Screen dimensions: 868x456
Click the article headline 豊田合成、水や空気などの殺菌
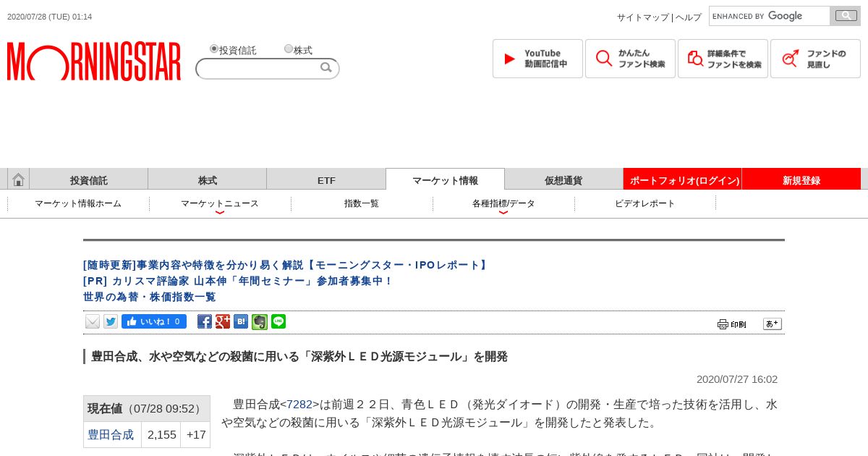pos(299,357)
